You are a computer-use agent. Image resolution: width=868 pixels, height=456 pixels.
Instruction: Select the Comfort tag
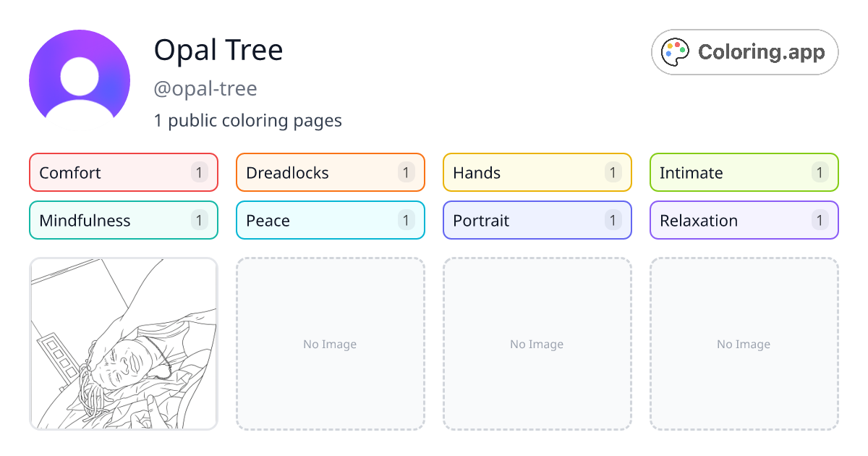(123, 172)
